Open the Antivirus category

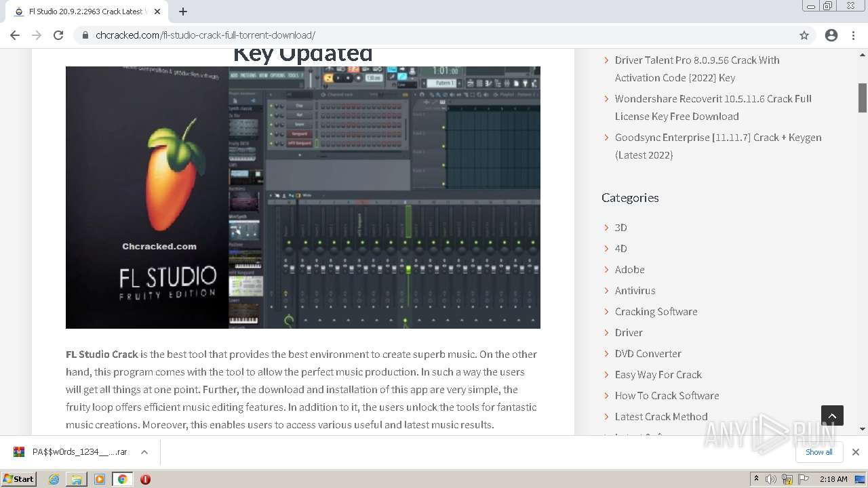click(635, 291)
